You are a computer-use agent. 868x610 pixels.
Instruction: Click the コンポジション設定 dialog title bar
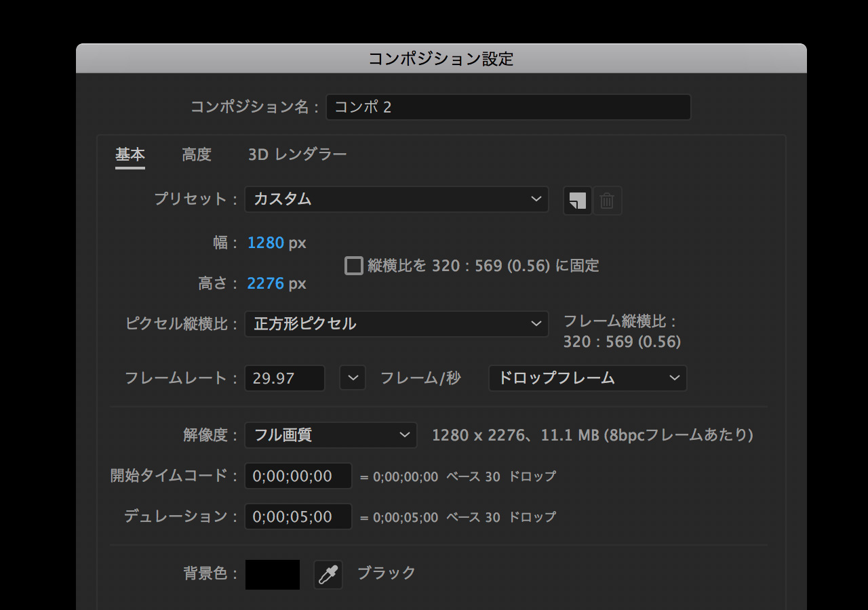(441, 59)
